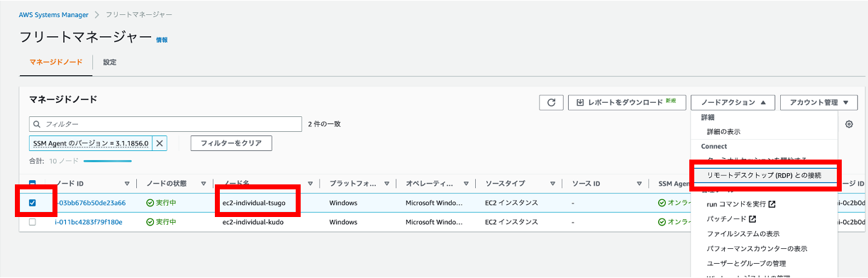Click the フリートマネージャー breadcrumb text

(x=138, y=14)
